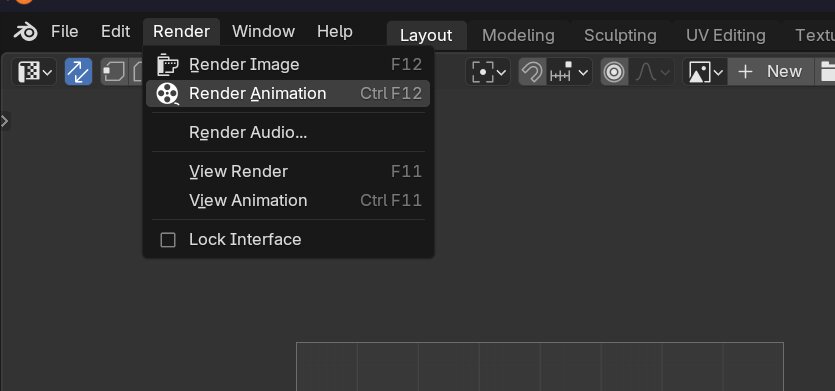Click the Blender logo icon

[x=25, y=32]
